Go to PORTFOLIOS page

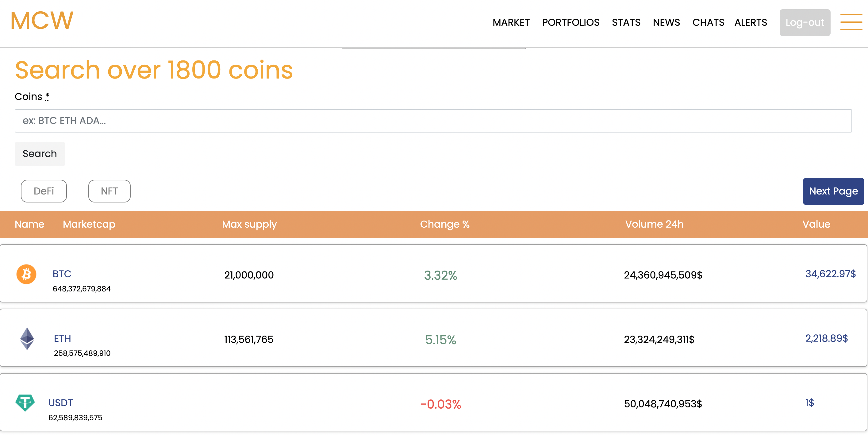pyautogui.click(x=570, y=23)
